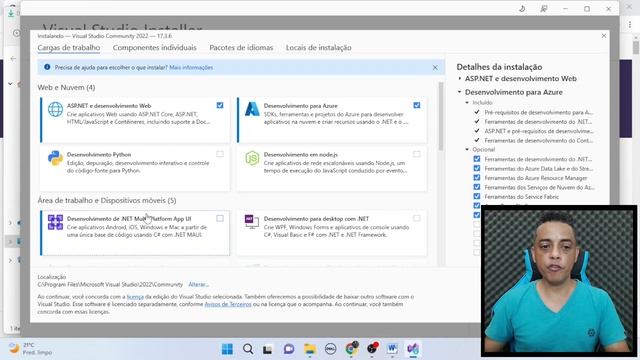Switch to Componentes individuais tab

tap(155, 48)
